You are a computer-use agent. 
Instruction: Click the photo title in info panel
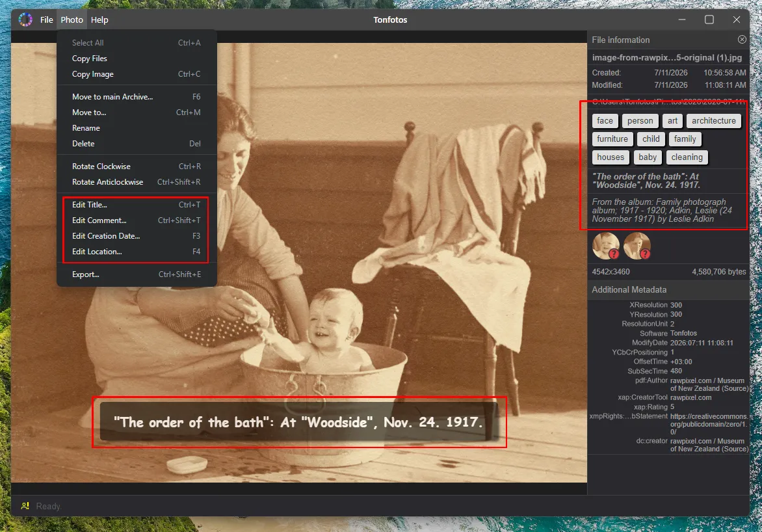point(646,181)
